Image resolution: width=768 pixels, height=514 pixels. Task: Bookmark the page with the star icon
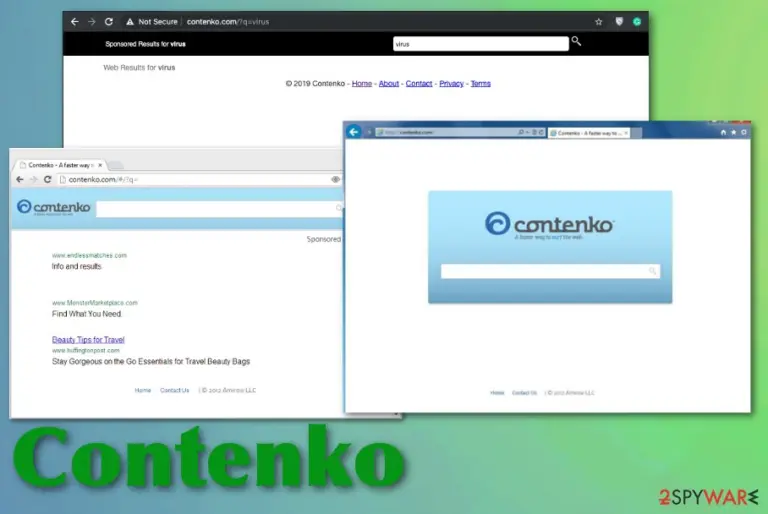(599, 22)
